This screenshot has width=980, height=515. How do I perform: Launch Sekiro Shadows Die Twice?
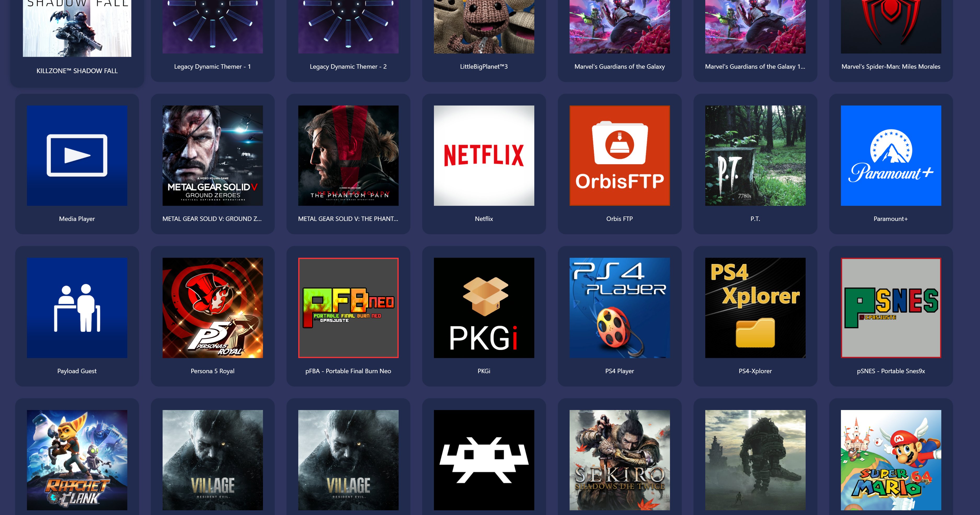click(620, 459)
